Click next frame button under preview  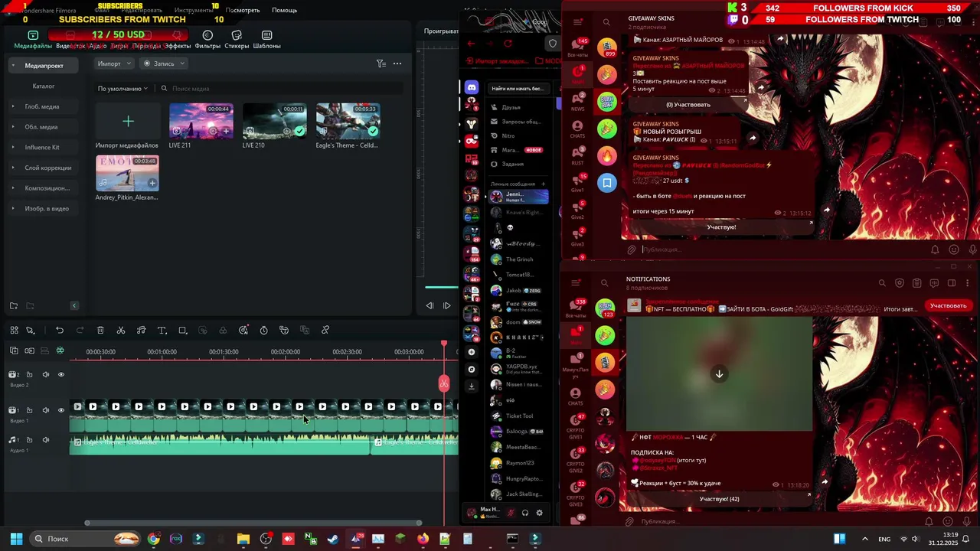pyautogui.click(x=447, y=305)
